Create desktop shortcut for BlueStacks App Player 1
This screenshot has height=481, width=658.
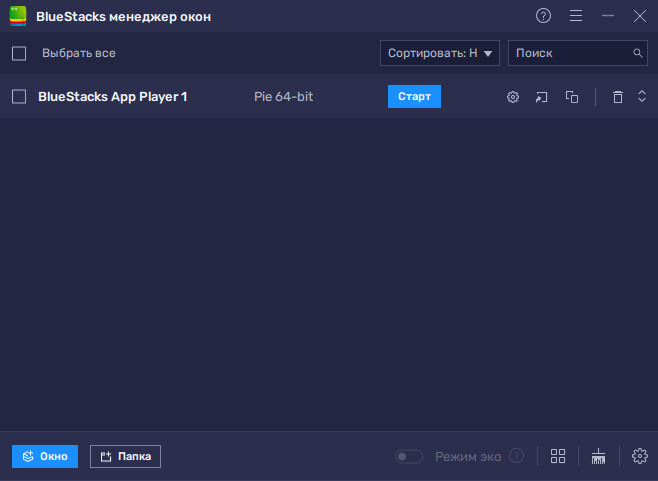click(x=541, y=97)
